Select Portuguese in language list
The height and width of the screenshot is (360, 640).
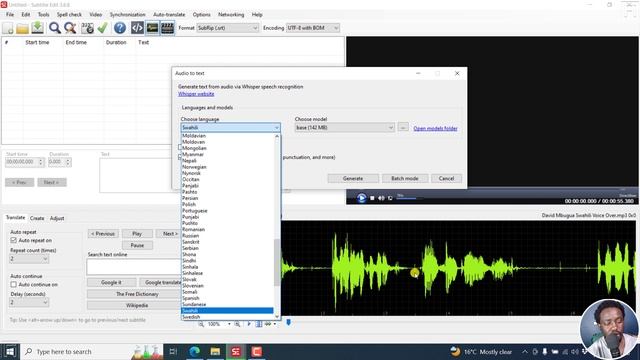click(227, 211)
